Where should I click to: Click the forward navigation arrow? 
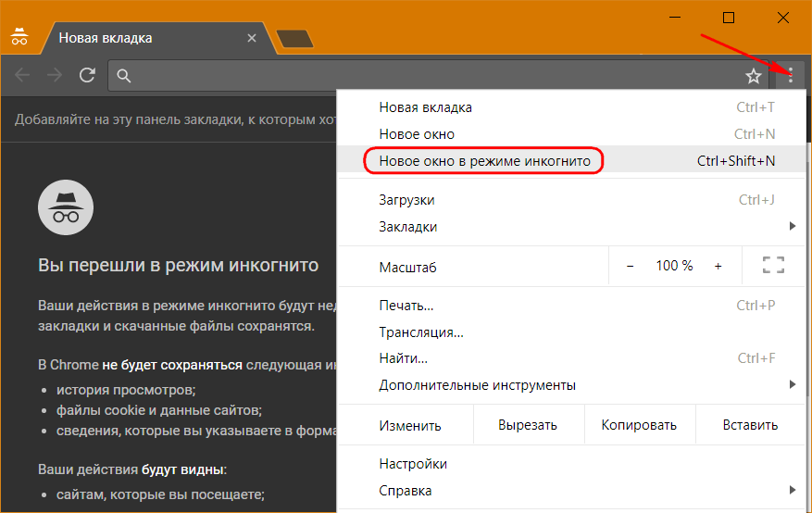click(55, 76)
